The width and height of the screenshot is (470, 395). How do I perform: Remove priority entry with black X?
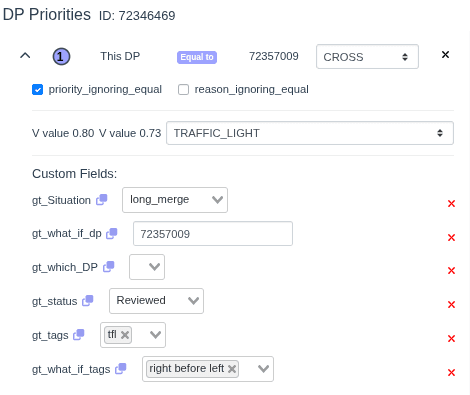click(445, 55)
